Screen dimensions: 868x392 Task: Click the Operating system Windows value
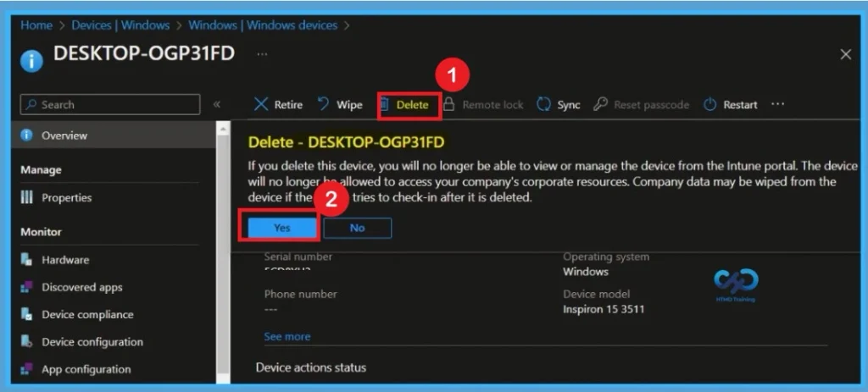click(586, 272)
